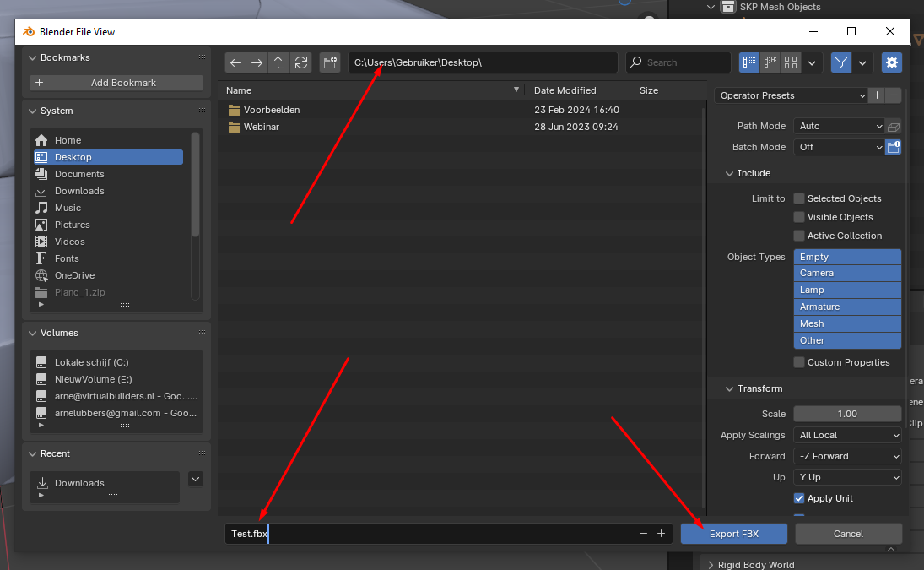Check the Visible Objects option

[799, 217]
